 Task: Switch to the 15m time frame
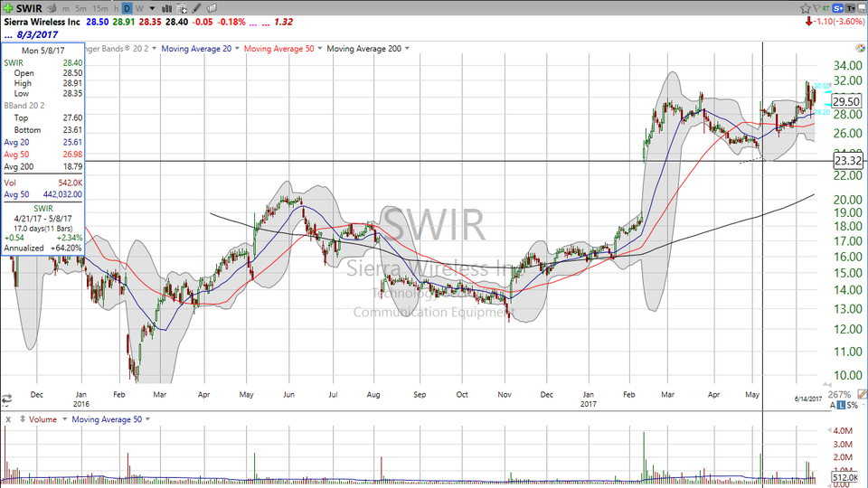(100, 9)
